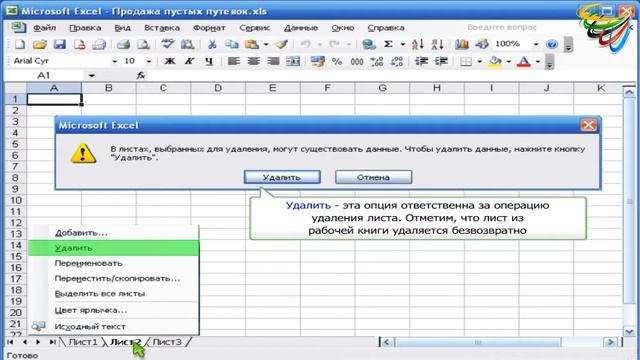Click the Copy icon
Viewport: 640px width, 360px height.
pos(231,44)
